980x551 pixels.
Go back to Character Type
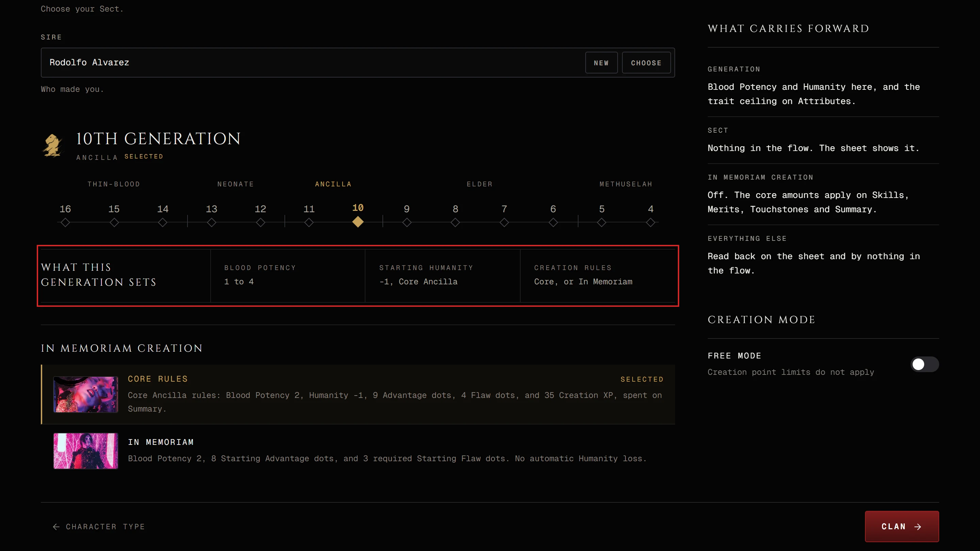[99, 527]
